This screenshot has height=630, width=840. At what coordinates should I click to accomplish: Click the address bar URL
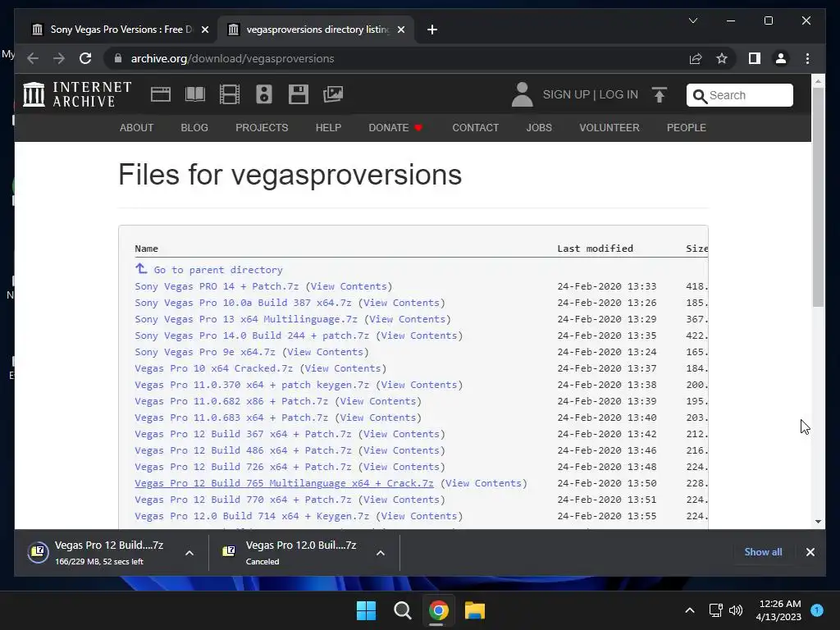click(x=232, y=58)
